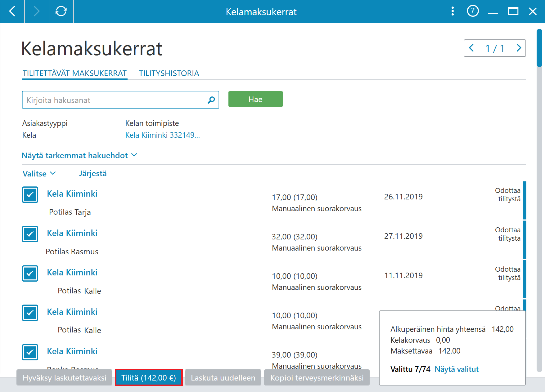Open Kela Kiiminki link for Potilas Tarja
The width and height of the screenshot is (545, 392).
coord(72,194)
